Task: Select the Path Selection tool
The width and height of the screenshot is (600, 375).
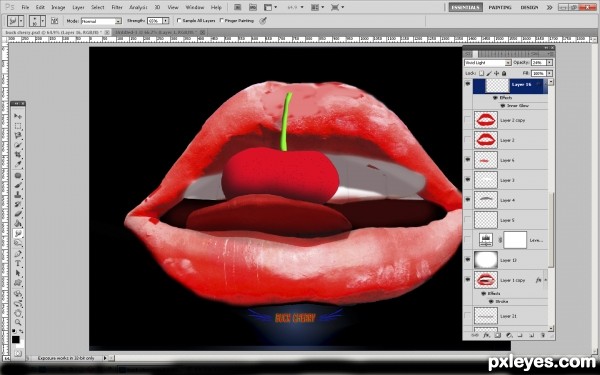Action: point(18,273)
